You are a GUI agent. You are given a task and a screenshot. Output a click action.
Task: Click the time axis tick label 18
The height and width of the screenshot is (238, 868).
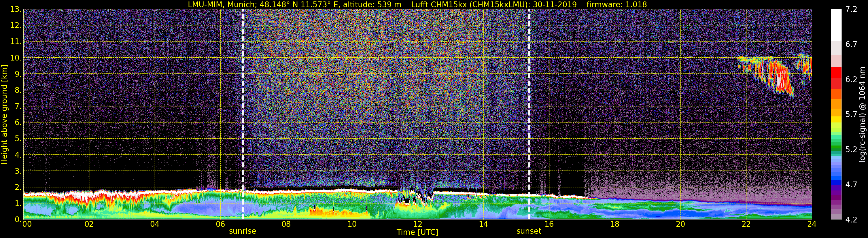tap(614, 224)
